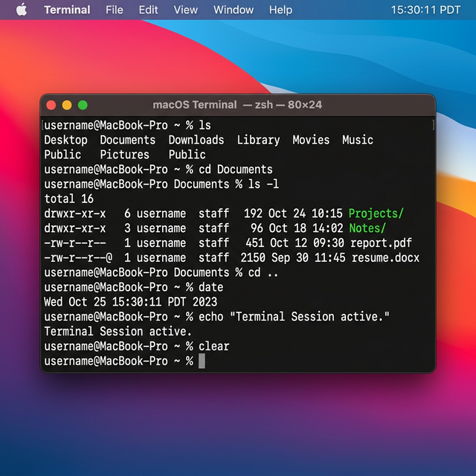Click the 'Terminal Session active.' output line

coord(118,331)
